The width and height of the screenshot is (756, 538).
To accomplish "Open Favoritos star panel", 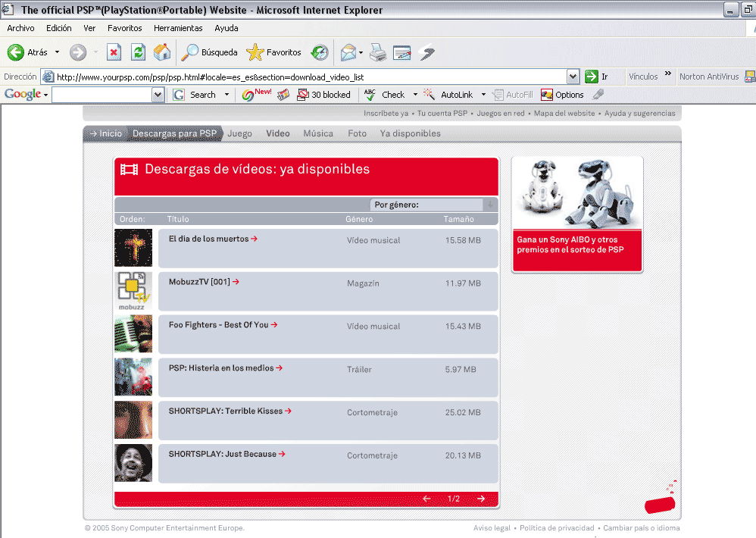I will (x=273, y=52).
